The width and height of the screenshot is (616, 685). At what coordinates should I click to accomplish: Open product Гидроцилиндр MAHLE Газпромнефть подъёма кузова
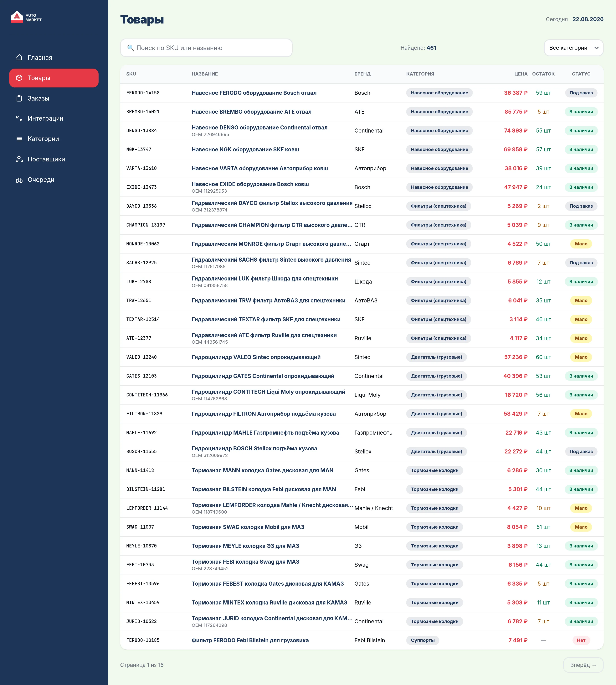pos(265,433)
